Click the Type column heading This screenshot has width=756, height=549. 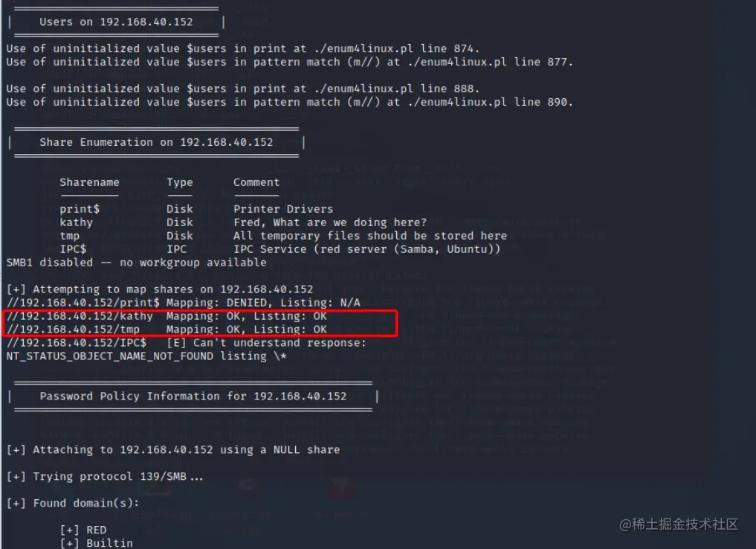coord(179,182)
